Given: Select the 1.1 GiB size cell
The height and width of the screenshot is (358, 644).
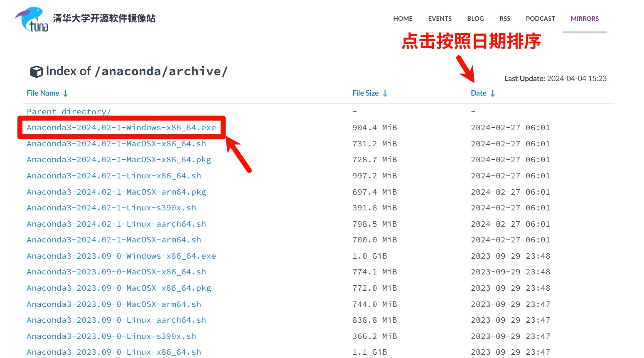Looking at the screenshot, I should coord(370,352).
